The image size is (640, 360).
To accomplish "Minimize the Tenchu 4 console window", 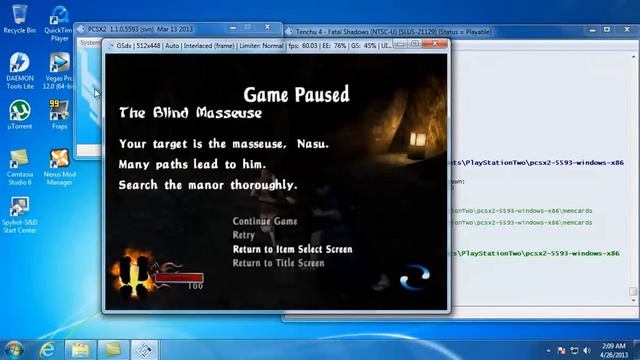I will pos(593,30).
